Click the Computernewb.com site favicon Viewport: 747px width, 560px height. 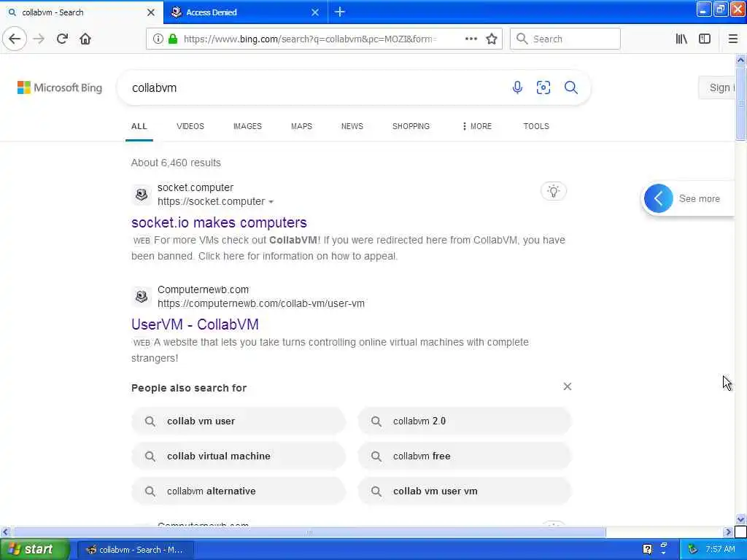pyautogui.click(x=142, y=297)
